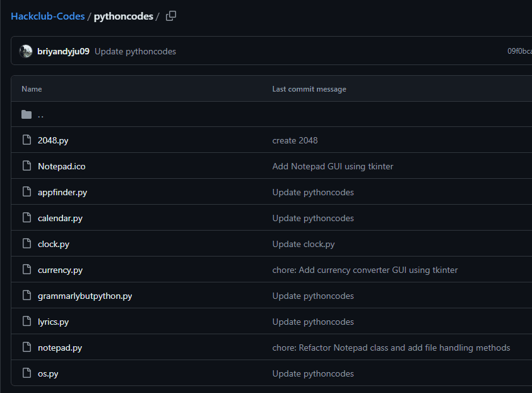Open grammarlybutpython.py file

click(x=85, y=296)
